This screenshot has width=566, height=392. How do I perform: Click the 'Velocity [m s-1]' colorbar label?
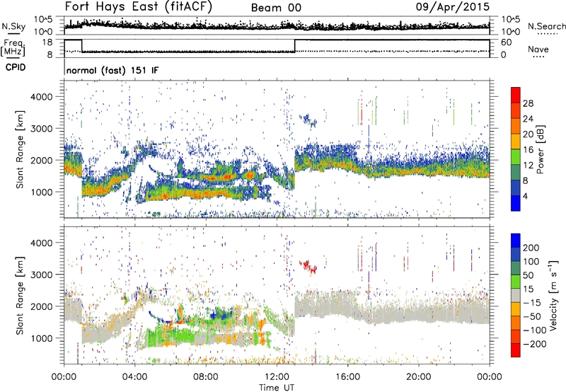[554, 295]
